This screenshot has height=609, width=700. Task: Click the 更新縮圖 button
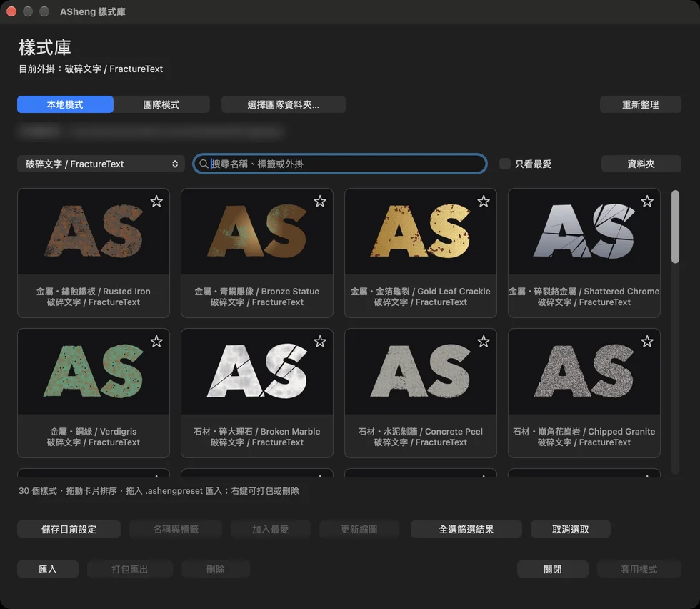click(x=359, y=529)
